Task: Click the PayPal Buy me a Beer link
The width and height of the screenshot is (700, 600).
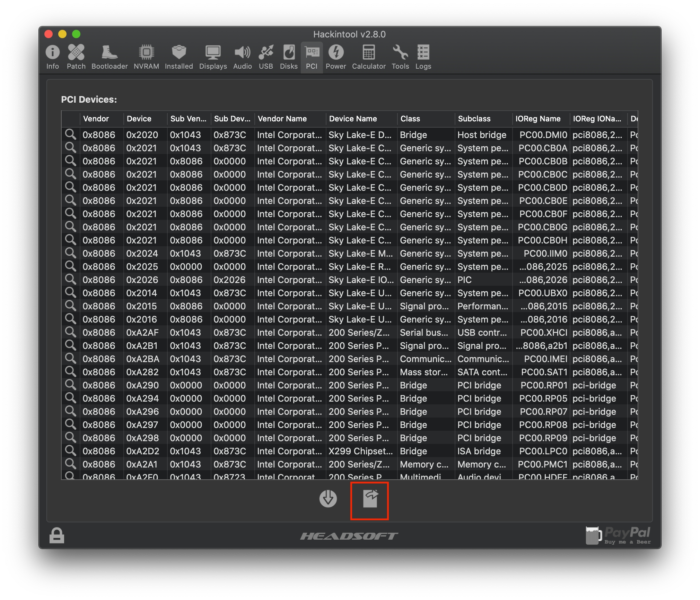Action: coord(618,535)
